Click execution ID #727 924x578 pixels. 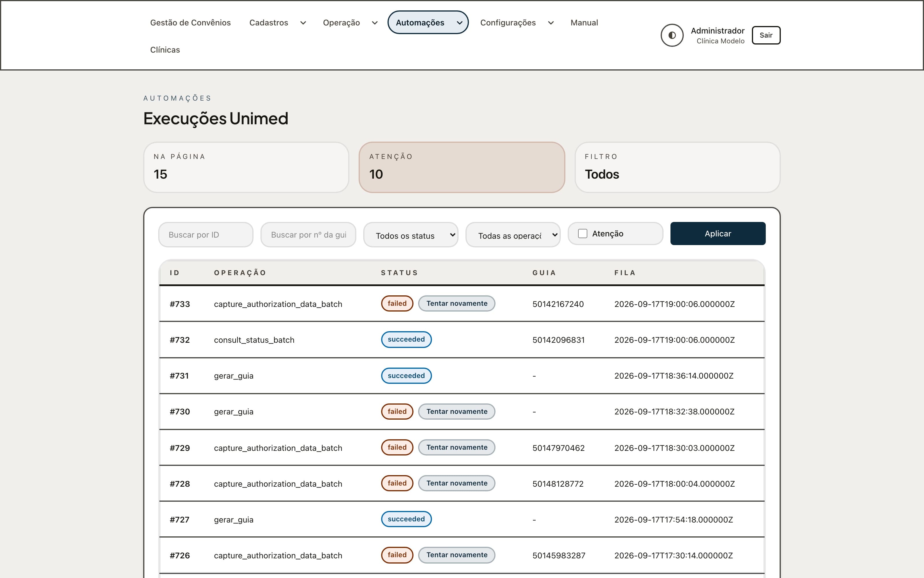pyautogui.click(x=179, y=520)
